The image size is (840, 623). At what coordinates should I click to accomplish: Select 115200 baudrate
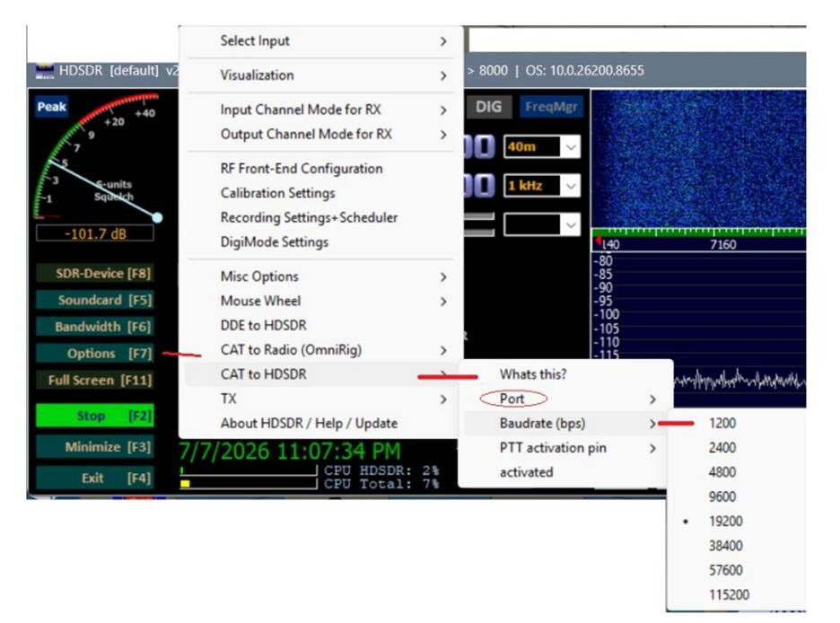coord(737,594)
